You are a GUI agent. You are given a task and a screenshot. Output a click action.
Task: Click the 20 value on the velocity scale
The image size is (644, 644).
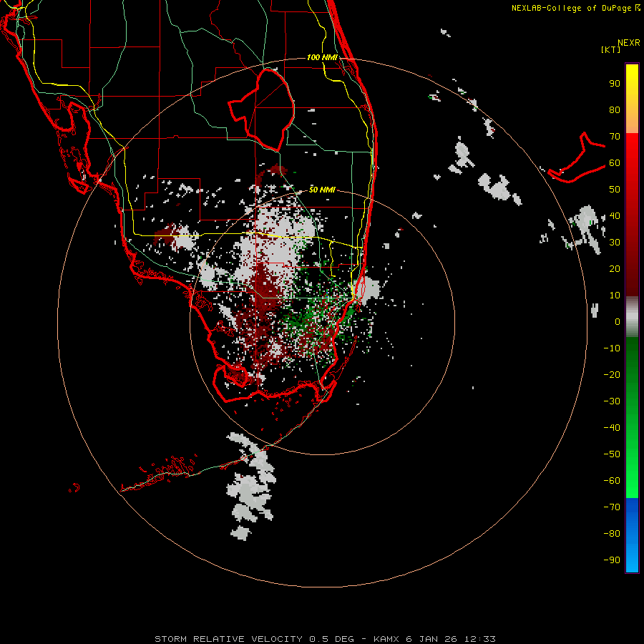coord(615,268)
